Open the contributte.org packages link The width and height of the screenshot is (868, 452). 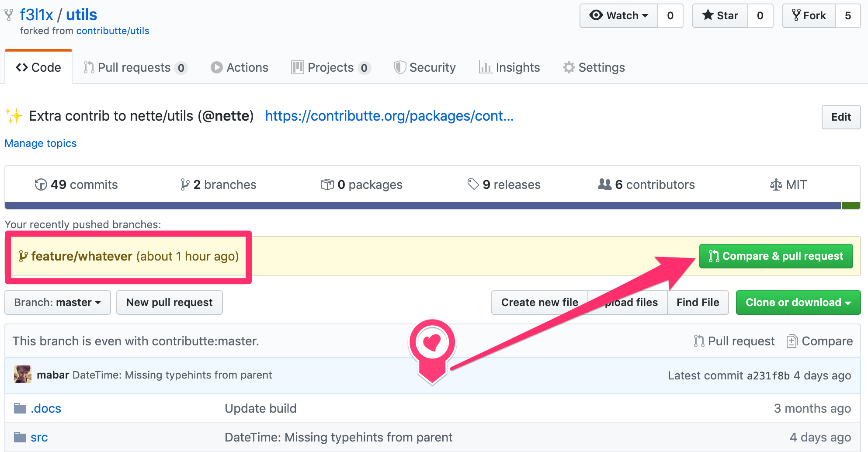(389, 116)
